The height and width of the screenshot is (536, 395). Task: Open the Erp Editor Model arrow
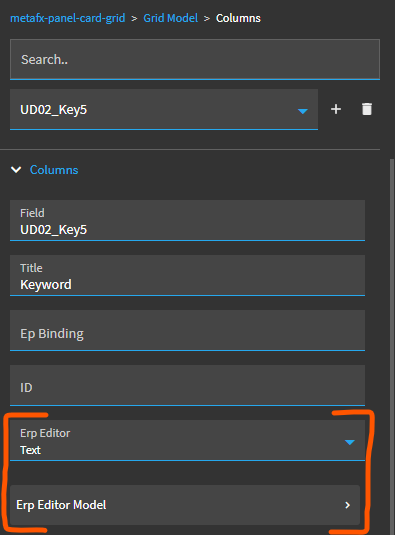[348, 505]
